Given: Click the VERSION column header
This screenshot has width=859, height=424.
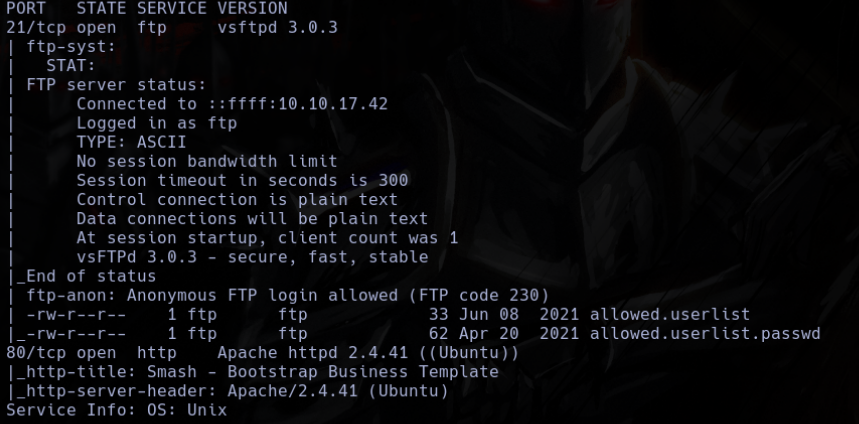Looking at the screenshot, I should (x=252, y=8).
